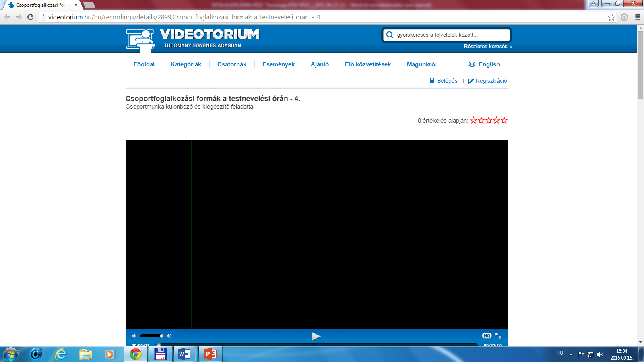This screenshot has height=362, width=644.
Task: Click the player volume slider
Action: coord(152,336)
